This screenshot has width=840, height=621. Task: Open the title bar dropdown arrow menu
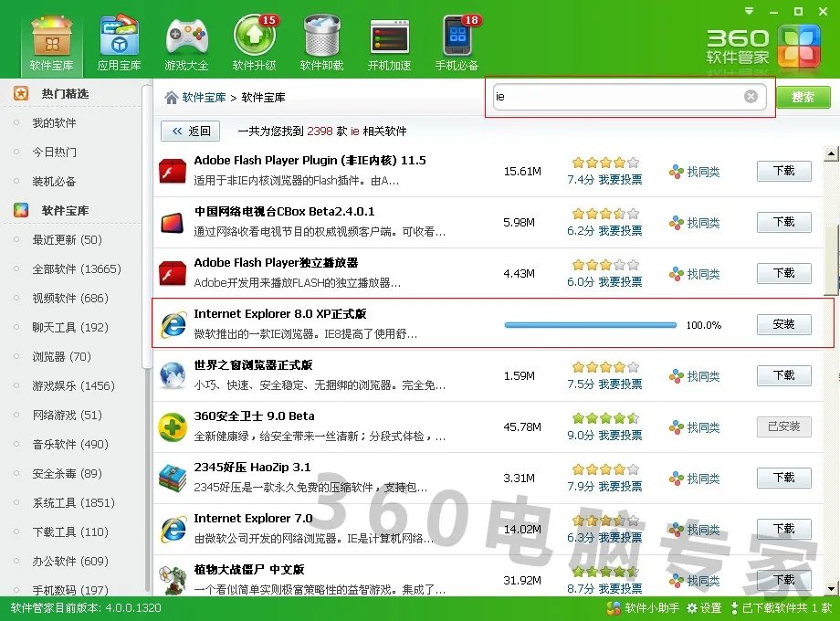749,11
